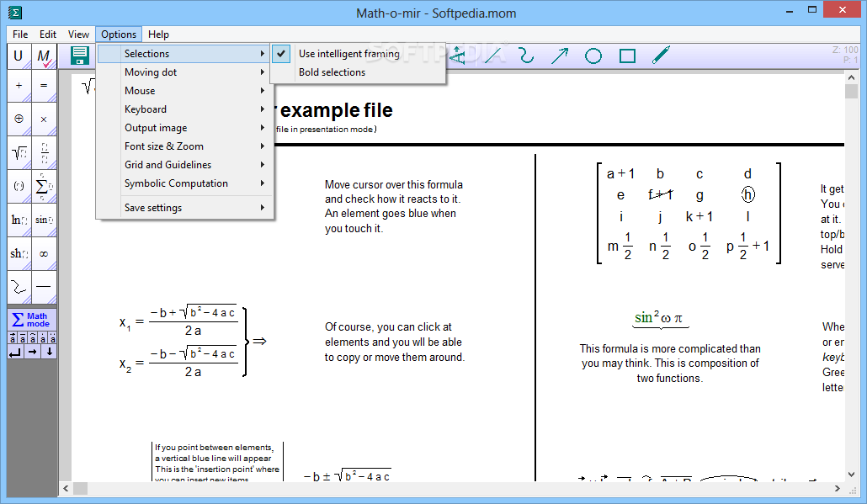The image size is (867, 504).
Task: Expand the Symbolic Computation submenu
Action: coord(184,183)
